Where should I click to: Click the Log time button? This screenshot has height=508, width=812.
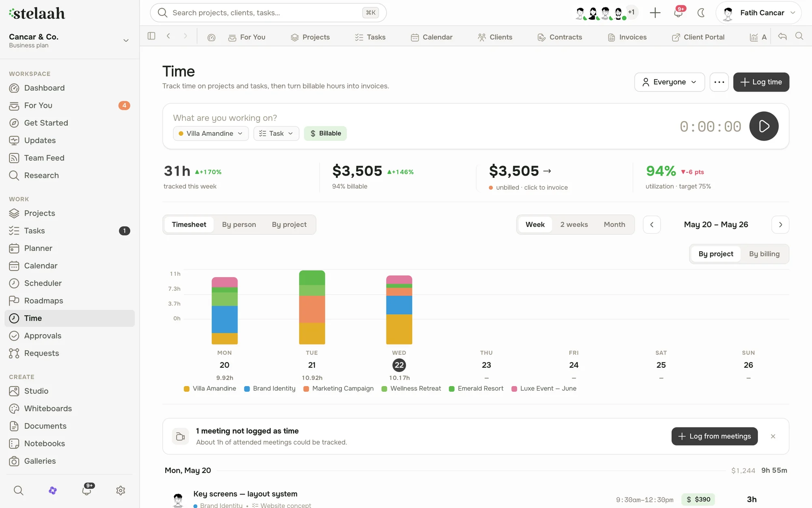click(761, 82)
